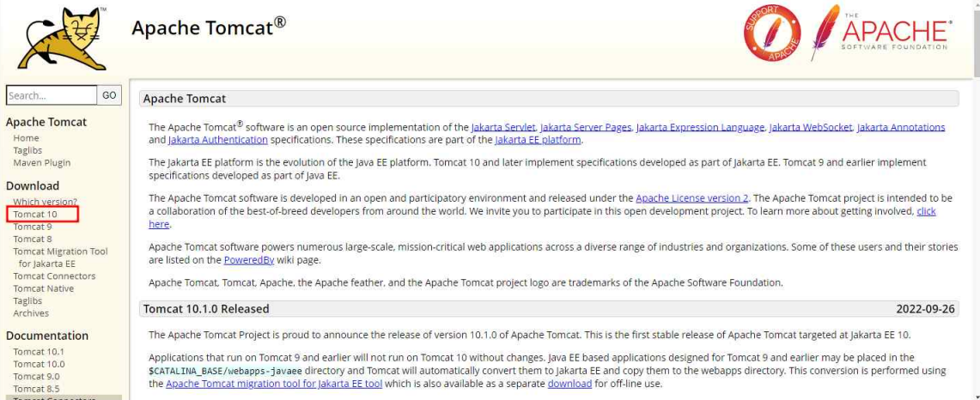980x400 pixels.
Task: Focus the Search input field
Action: [x=52, y=95]
